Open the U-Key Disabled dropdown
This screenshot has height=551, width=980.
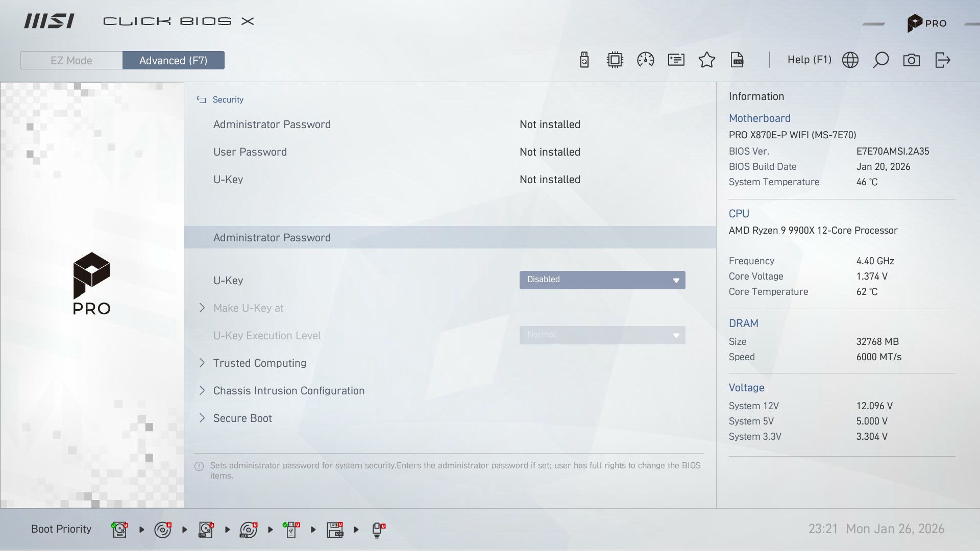pos(602,280)
